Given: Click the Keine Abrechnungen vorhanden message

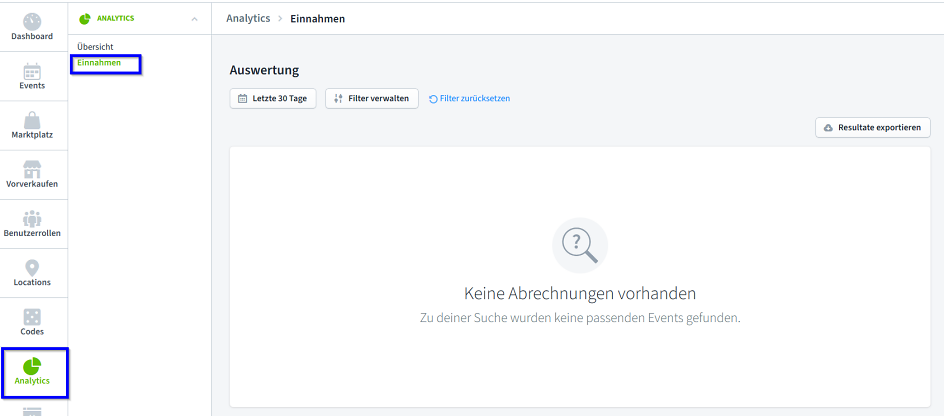Looking at the screenshot, I should click(580, 293).
